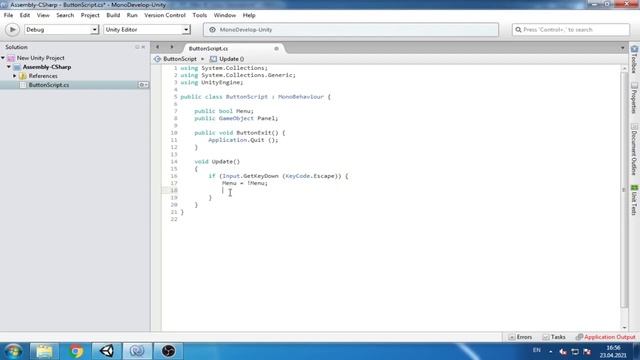Collapse the Assembly-CSharp tree node
This screenshot has width=640, height=360.
pos(9,67)
